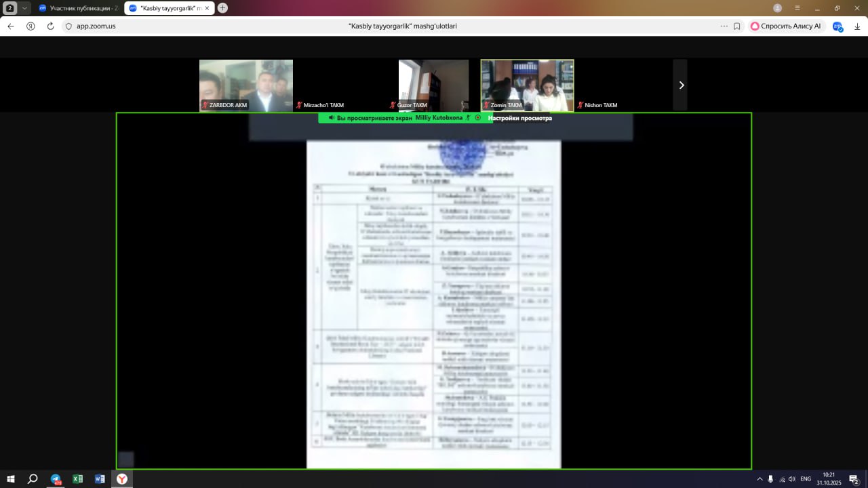The height and width of the screenshot is (488, 868).
Task: Switch to the Участник публикации tab
Action: pyautogui.click(x=78, y=8)
